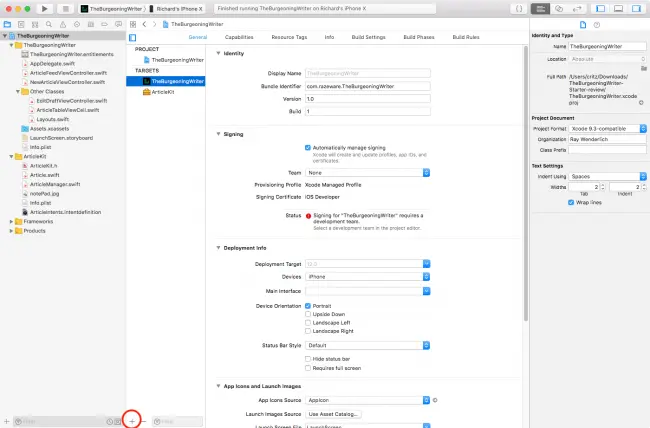Go back in editor history
The height and width of the screenshot is (428, 650).
[x=144, y=24]
